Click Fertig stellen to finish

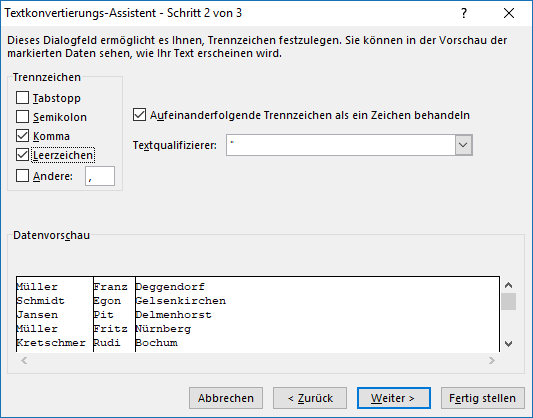(483, 398)
